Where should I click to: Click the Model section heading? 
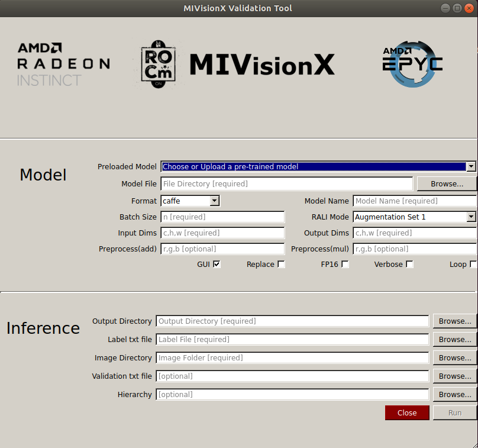43,175
